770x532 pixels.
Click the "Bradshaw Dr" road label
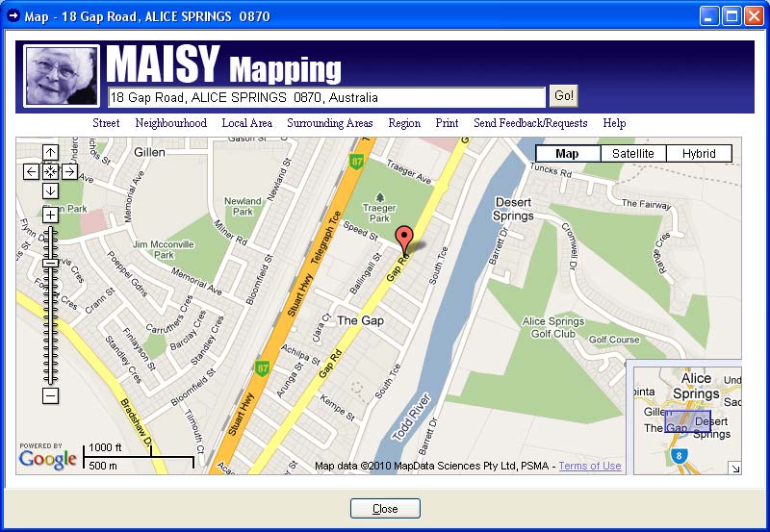click(137, 424)
